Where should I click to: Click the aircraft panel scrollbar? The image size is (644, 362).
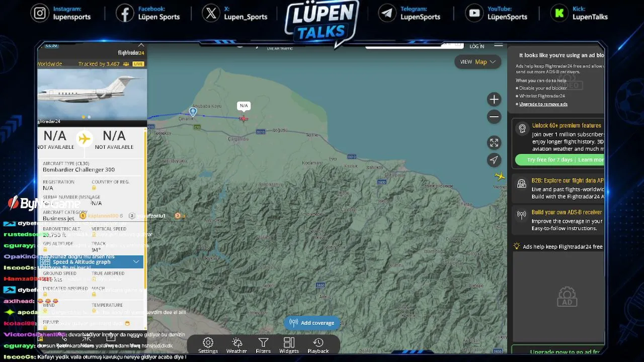pyautogui.click(x=145, y=211)
